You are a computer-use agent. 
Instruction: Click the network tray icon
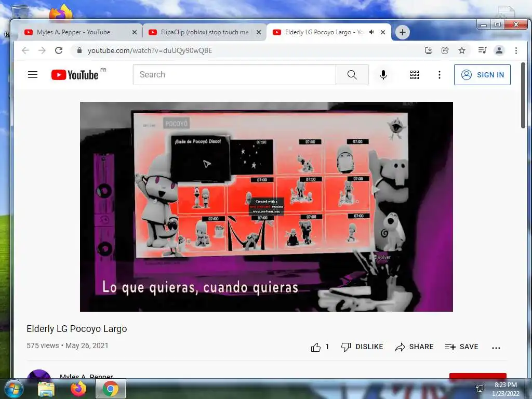[480, 389]
